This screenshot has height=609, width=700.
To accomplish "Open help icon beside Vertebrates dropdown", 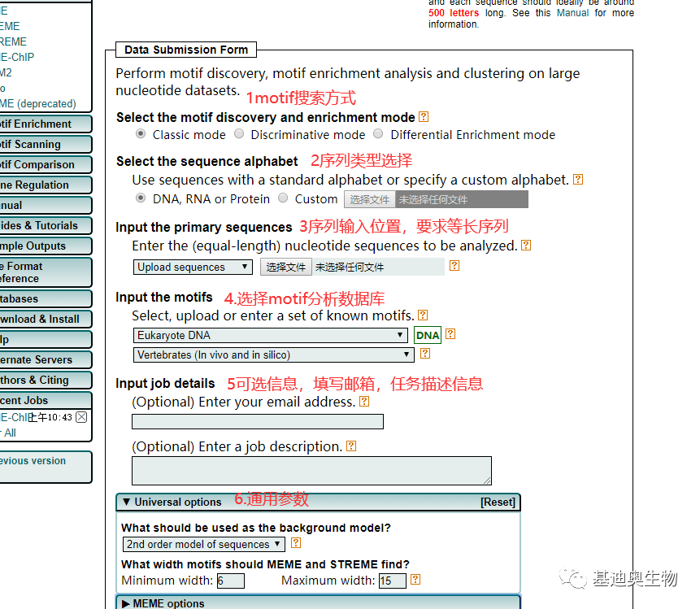I will point(425,354).
